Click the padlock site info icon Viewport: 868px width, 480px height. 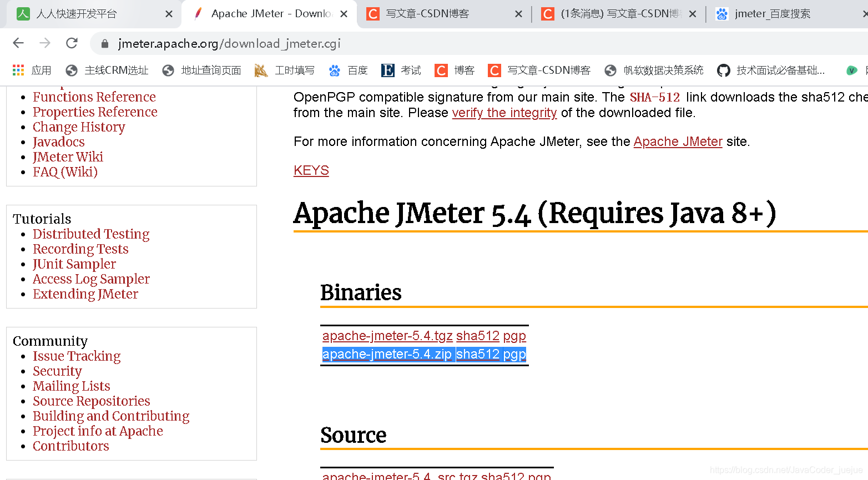[x=105, y=44]
